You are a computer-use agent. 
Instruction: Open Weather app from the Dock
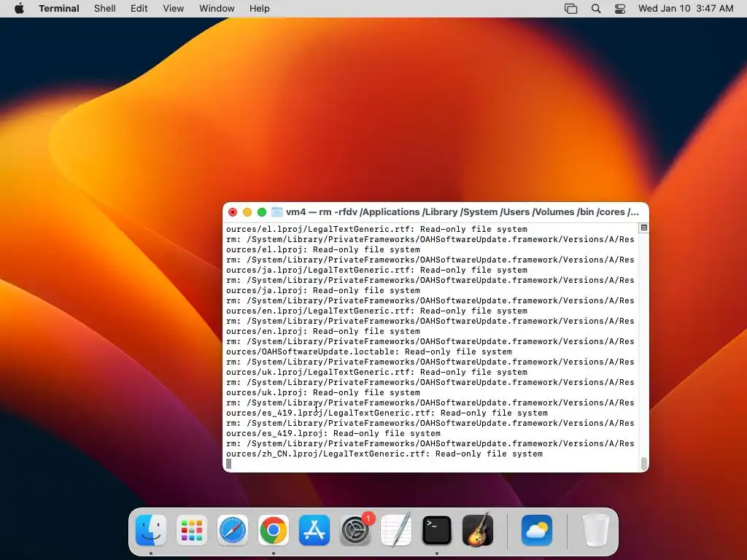point(537,530)
